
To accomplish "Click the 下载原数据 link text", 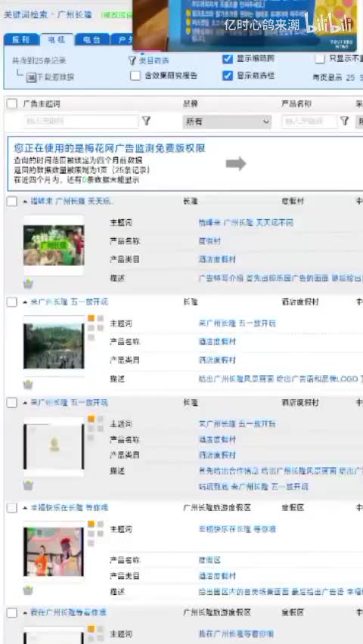I will click(x=56, y=77).
